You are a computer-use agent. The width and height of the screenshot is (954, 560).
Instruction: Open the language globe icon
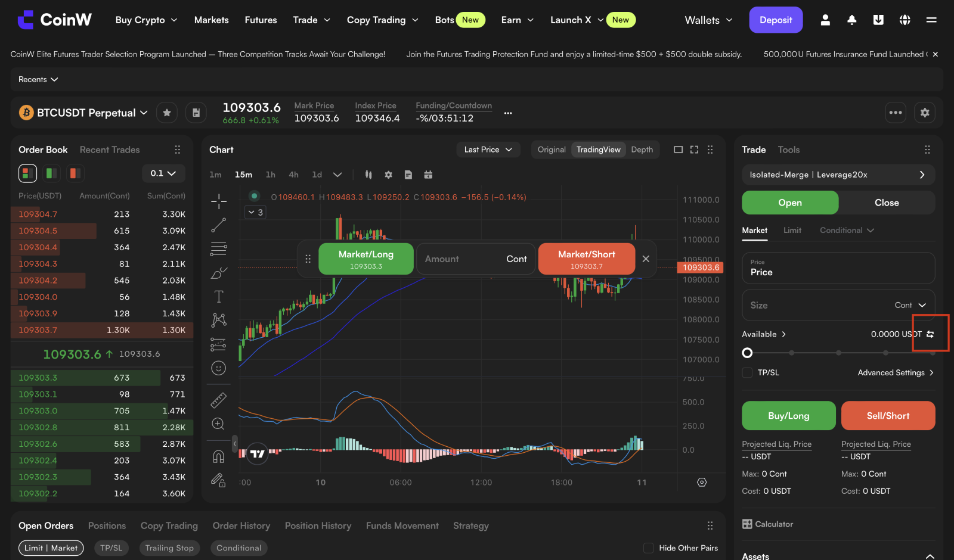[905, 20]
